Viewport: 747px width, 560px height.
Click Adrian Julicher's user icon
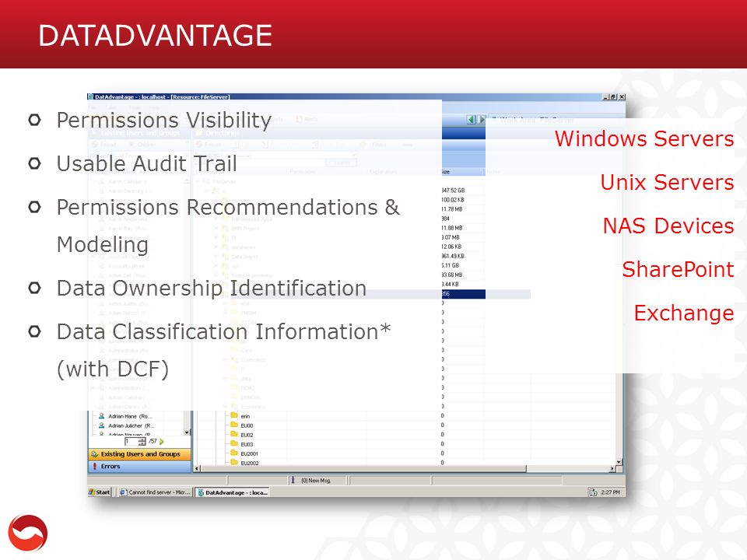click(101, 425)
